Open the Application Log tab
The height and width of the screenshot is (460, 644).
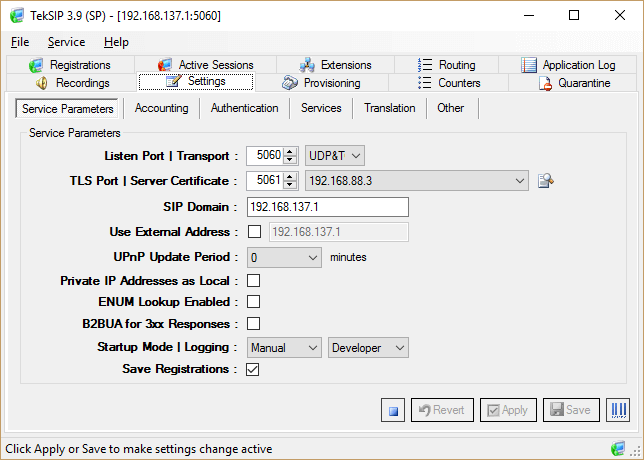[x=568, y=65]
